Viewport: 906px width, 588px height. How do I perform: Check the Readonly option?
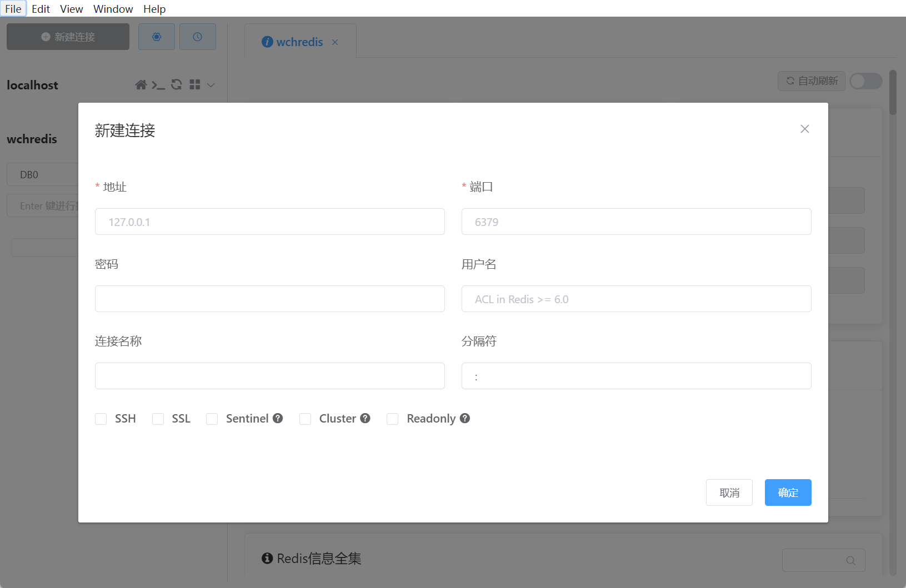[393, 419]
